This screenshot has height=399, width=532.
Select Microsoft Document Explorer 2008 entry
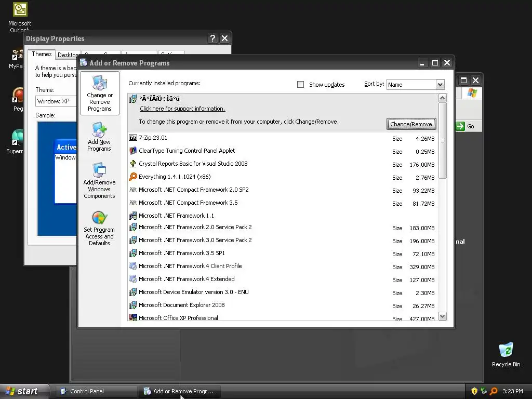pos(182,305)
